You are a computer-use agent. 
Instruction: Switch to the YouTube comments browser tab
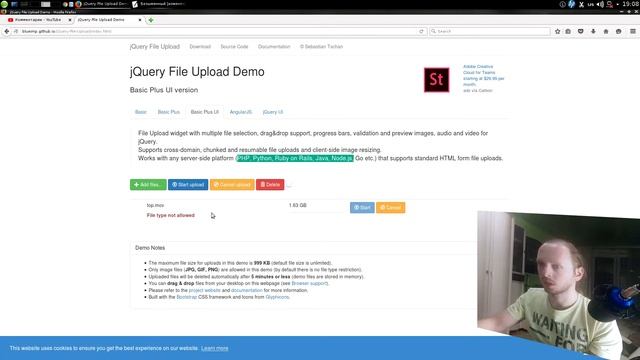click(37, 20)
